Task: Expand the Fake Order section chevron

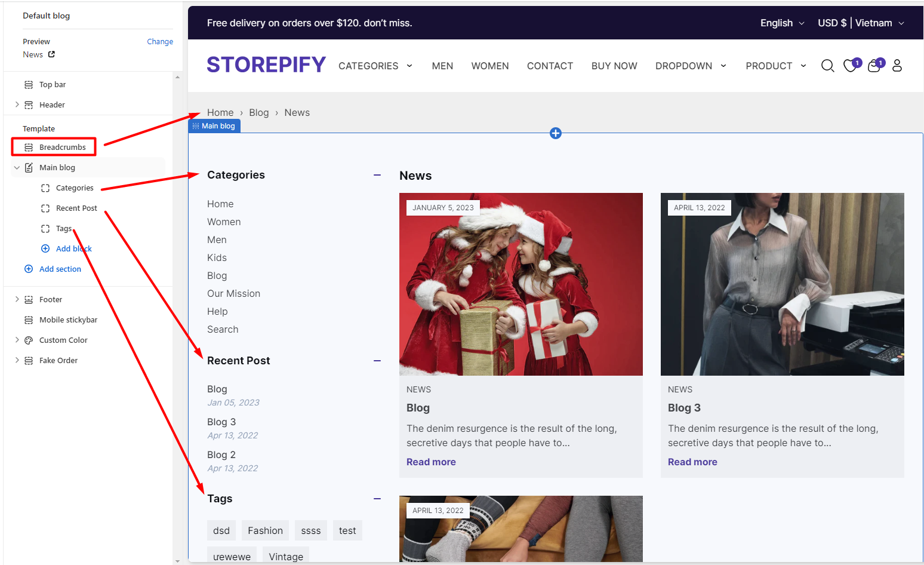Action: [17, 360]
